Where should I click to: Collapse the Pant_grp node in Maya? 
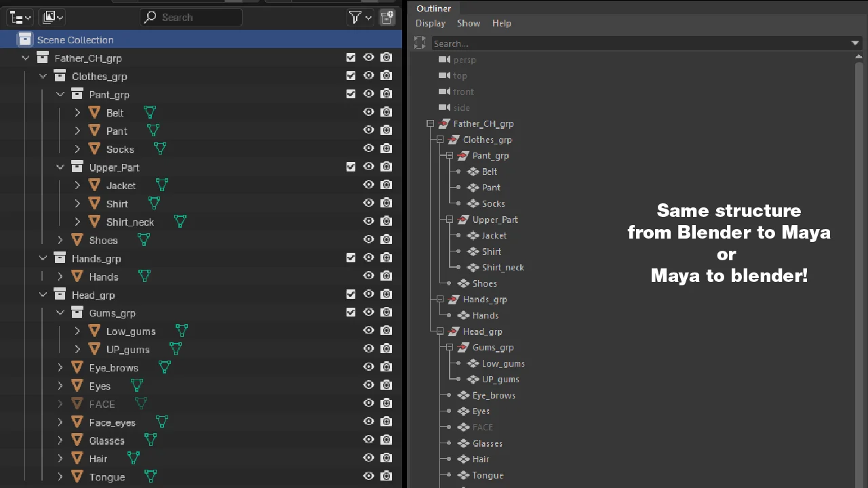[x=449, y=155]
